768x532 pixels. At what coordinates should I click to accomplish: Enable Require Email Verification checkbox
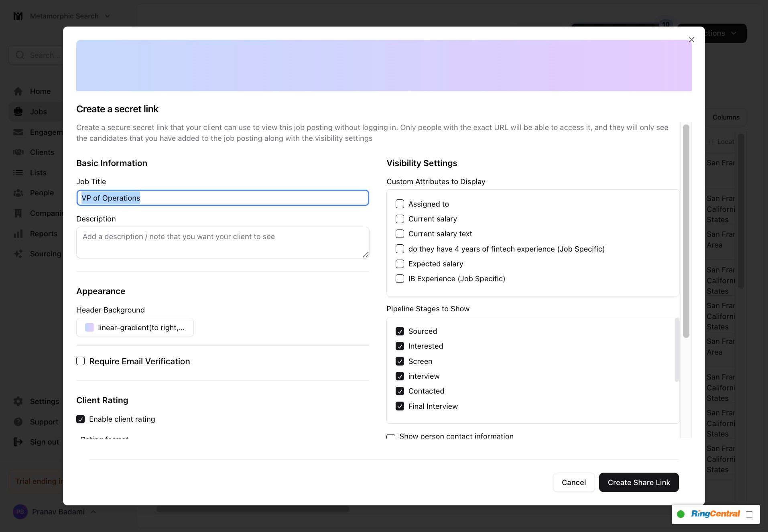click(81, 361)
